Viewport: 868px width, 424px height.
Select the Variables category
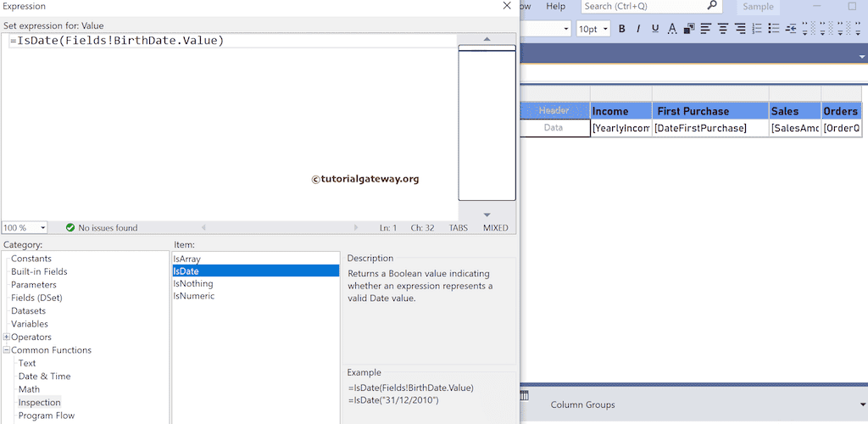click(30, 324)
